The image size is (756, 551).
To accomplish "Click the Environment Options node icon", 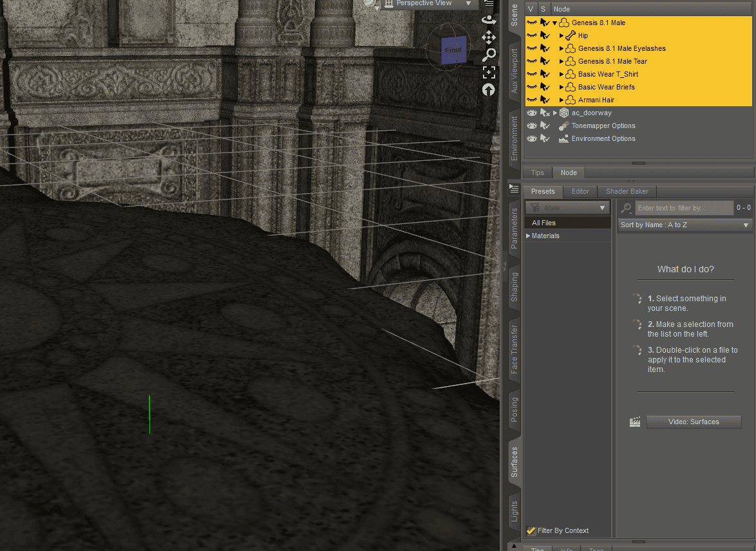I will pyautogui.click(x=563, y=138).
